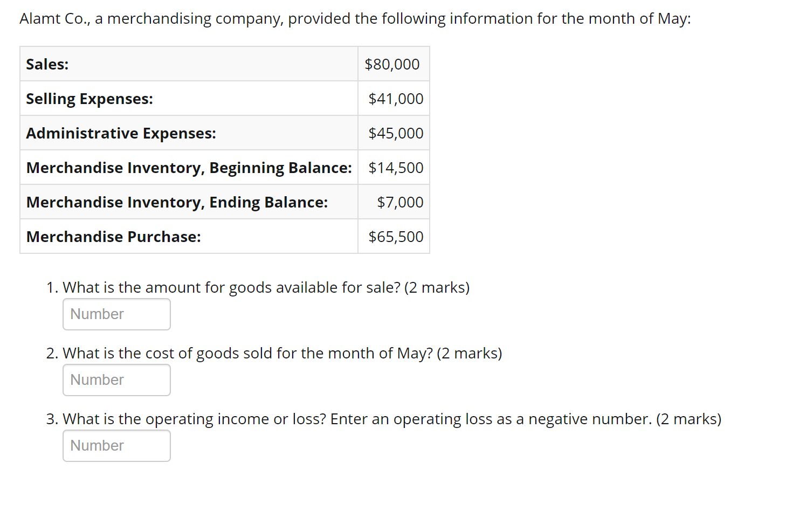Viewport: 806px width, 532px height.
Task: Click the Selling Expenses row
Action: [x=189, y=98]
